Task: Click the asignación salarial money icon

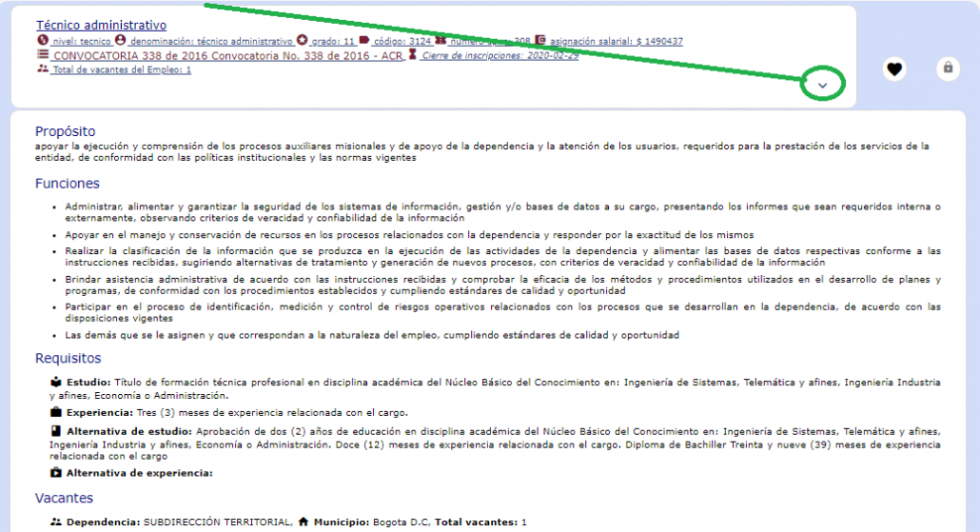Action: 540,41
